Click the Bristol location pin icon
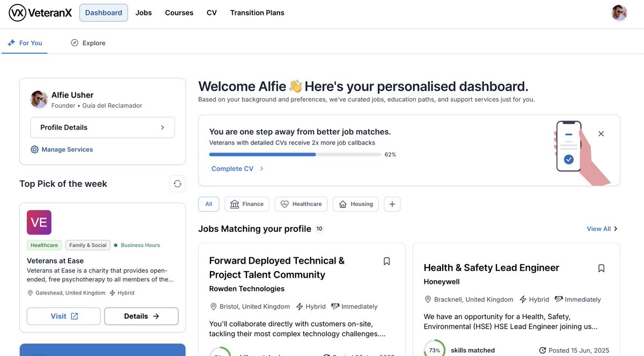The width and height of the screenshot is (644, 356). 214,307
